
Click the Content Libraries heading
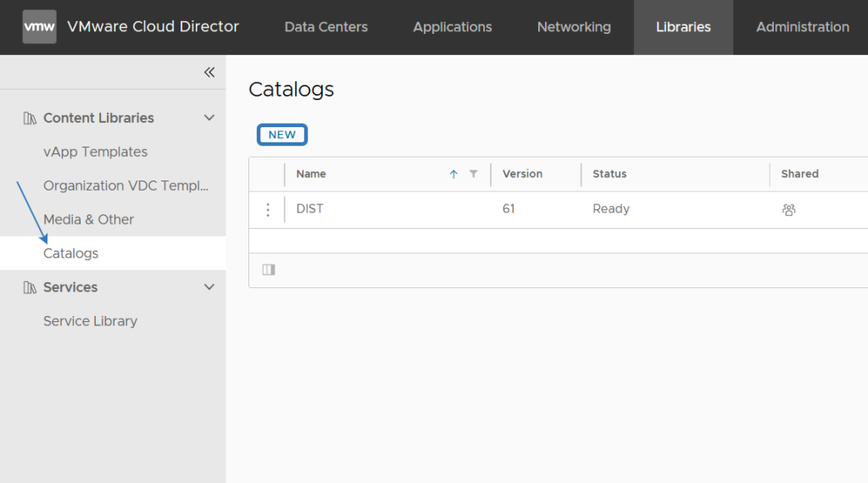[98, 118]
